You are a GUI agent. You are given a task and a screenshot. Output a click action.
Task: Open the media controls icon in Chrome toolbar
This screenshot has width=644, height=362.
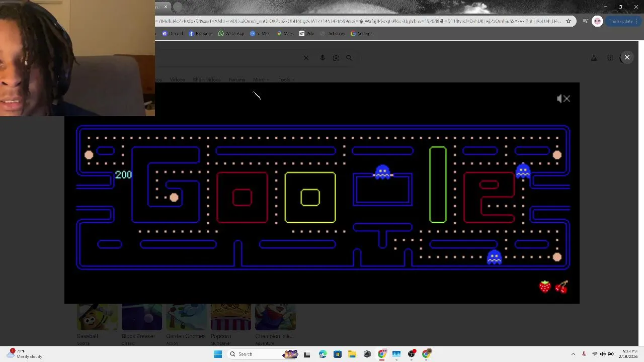pyautogui.click(x=585, y=21)
